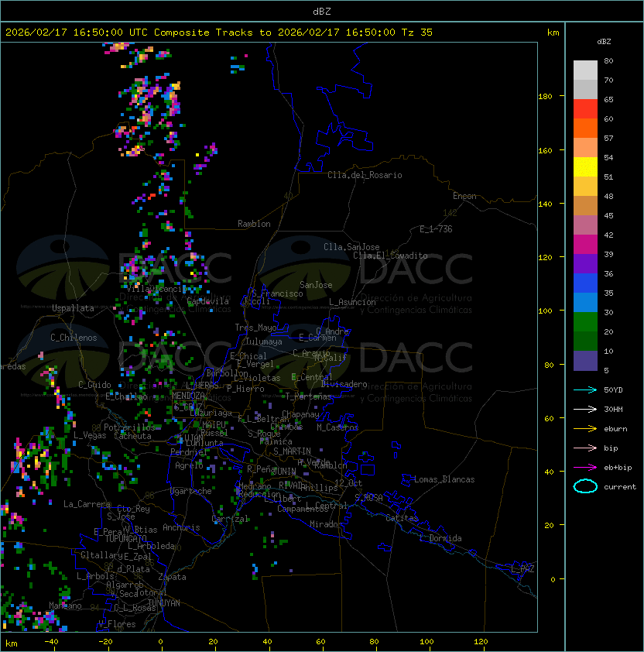Image resolution: width=644 pixels, height=652 pixels.
Task: Click the Zapata map label
Action: click(x=172, y=577)
